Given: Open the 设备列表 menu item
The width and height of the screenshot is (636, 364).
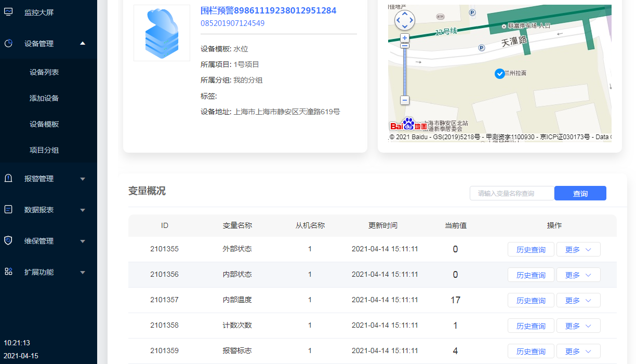Looking at the screenshot, I should pos(44,72).
